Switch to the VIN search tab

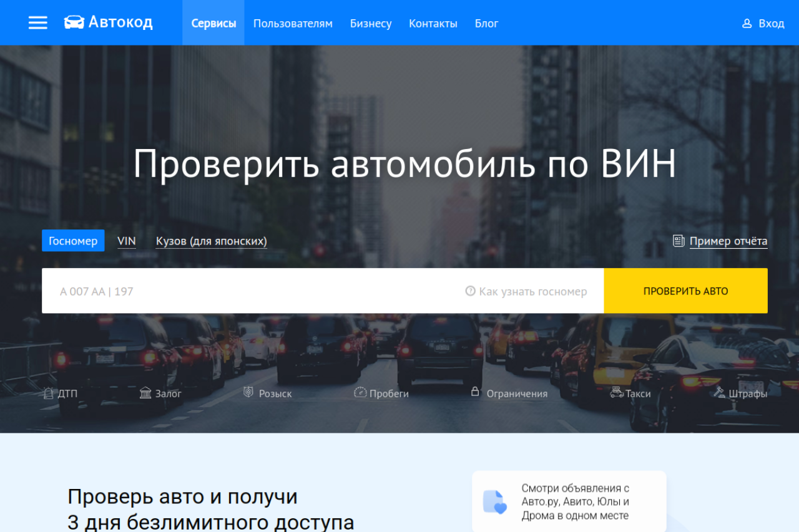pyautogui.click(x=127, y=241)
